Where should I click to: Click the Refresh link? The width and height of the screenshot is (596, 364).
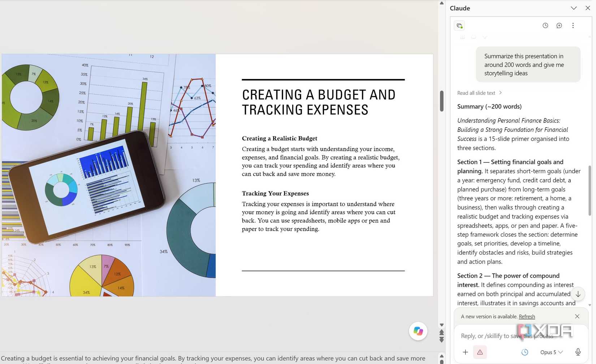(x=527, y=316)
